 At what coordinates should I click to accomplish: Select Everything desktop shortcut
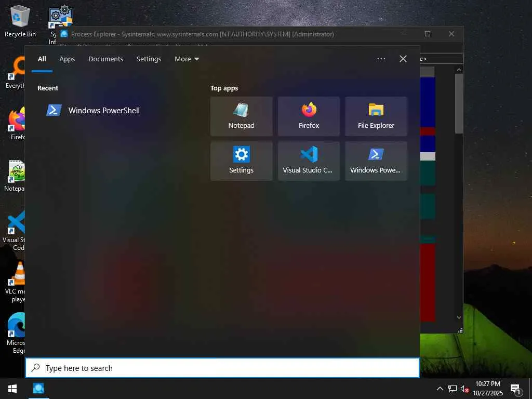(x=16, y=73)
